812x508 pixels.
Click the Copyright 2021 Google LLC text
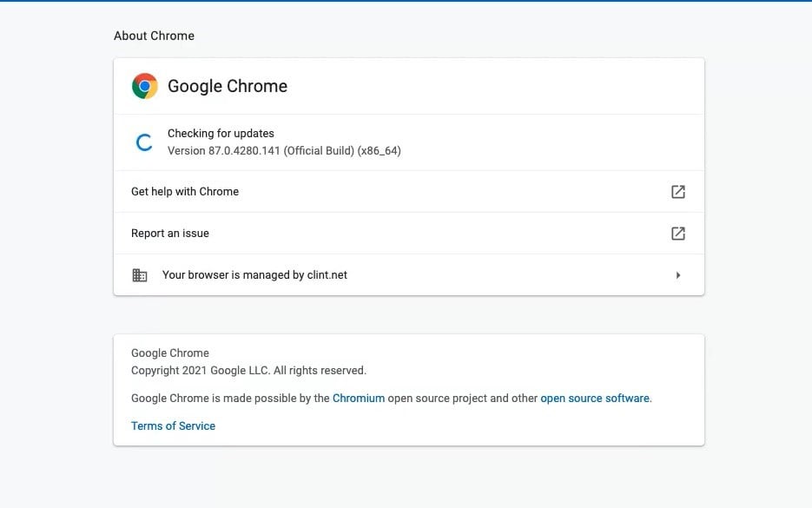[x=248, y=370]
